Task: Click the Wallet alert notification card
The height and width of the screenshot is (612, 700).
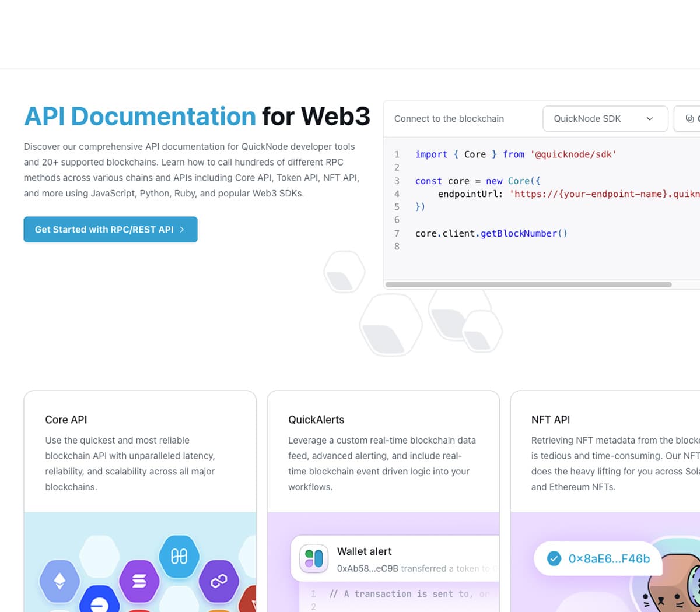Action: pyautogui.click(x=395, y=558)
